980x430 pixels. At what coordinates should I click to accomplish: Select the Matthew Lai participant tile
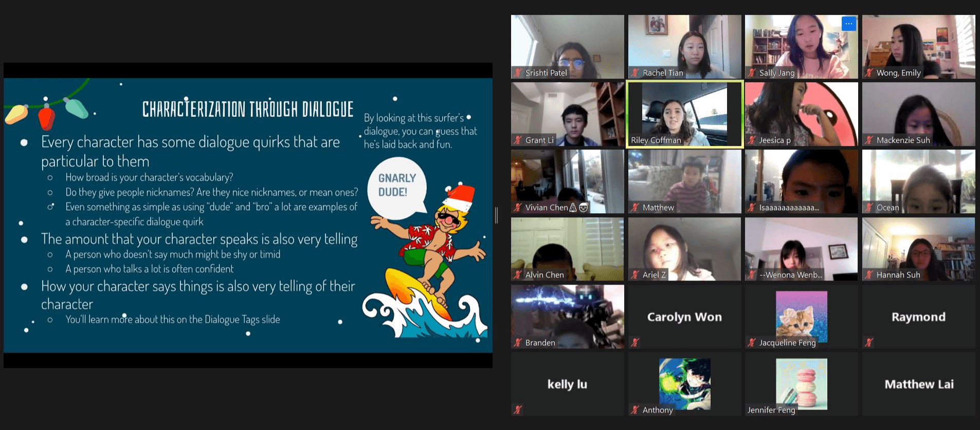918,384
